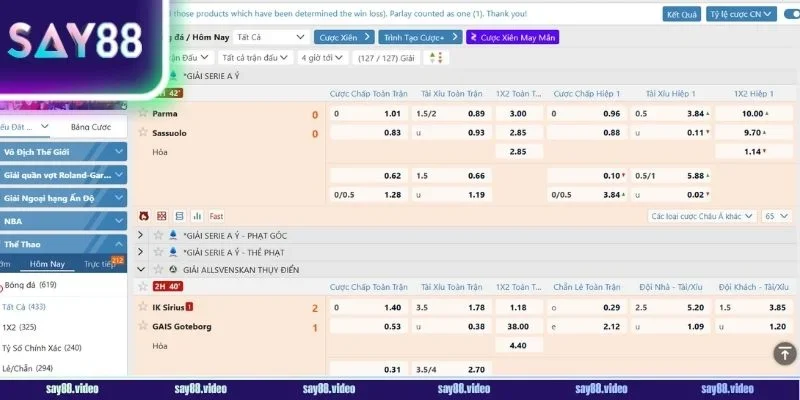Expand the Serie A Thẻ Phạt row
Screen dimensions: 800x400
pos(141,252)
